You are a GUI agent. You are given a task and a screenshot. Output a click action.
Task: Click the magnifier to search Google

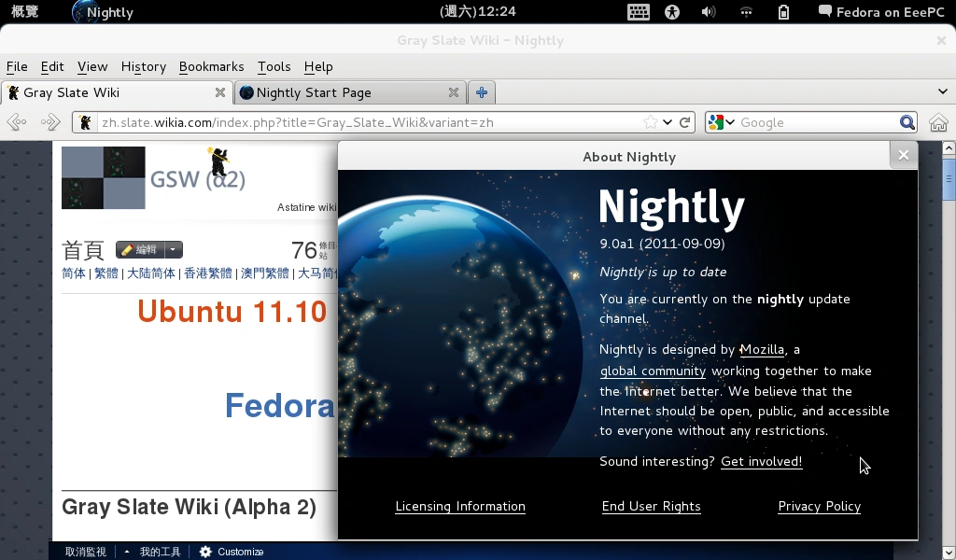[x=907, y=122]
